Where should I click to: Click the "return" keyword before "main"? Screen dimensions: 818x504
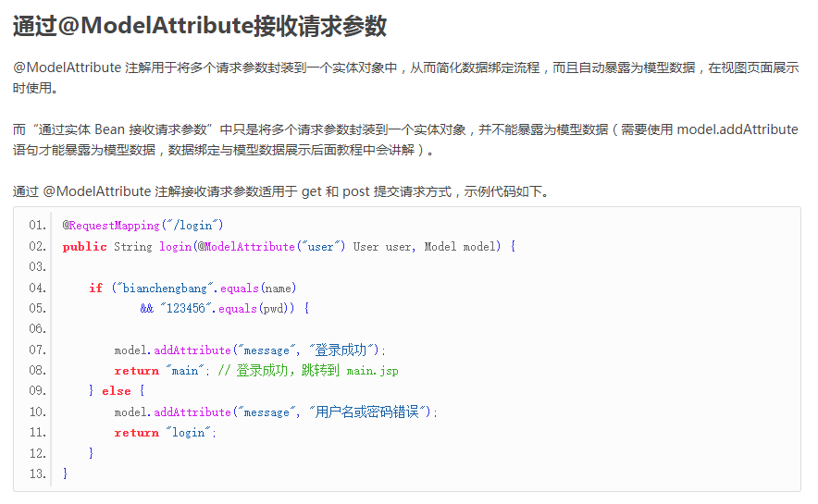pyautogui.click(x=136, y=371)
